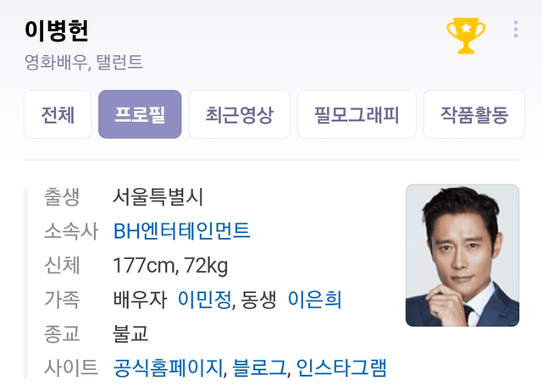
Task: Open the spouse 이민정 link
Action: click(204, 300)
